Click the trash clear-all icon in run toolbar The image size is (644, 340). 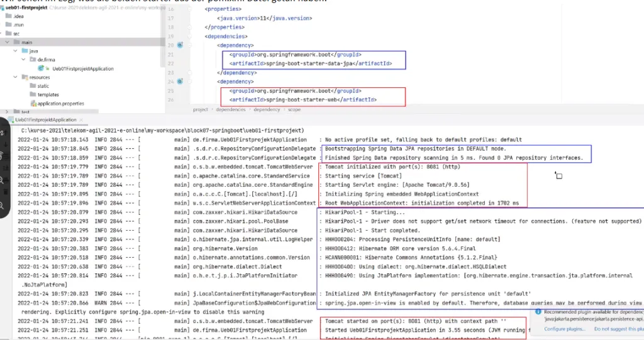tap(5, 192)
